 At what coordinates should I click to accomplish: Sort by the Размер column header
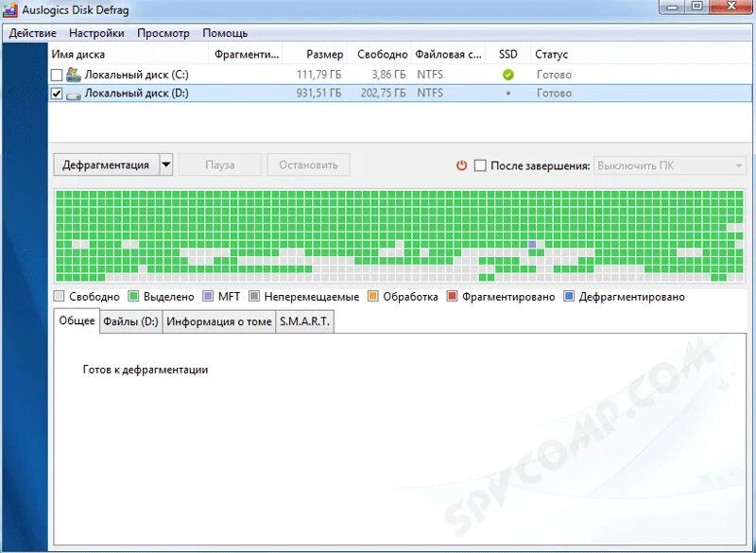click(316, 54)
